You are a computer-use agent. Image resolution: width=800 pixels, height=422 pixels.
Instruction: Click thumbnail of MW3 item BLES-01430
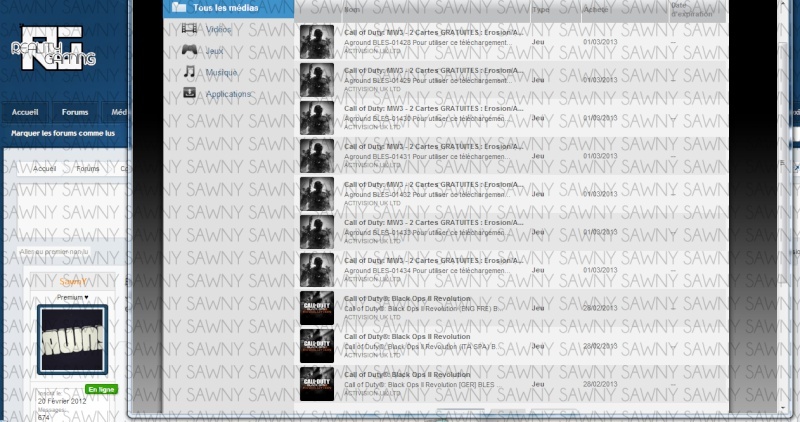pos(317,118)
